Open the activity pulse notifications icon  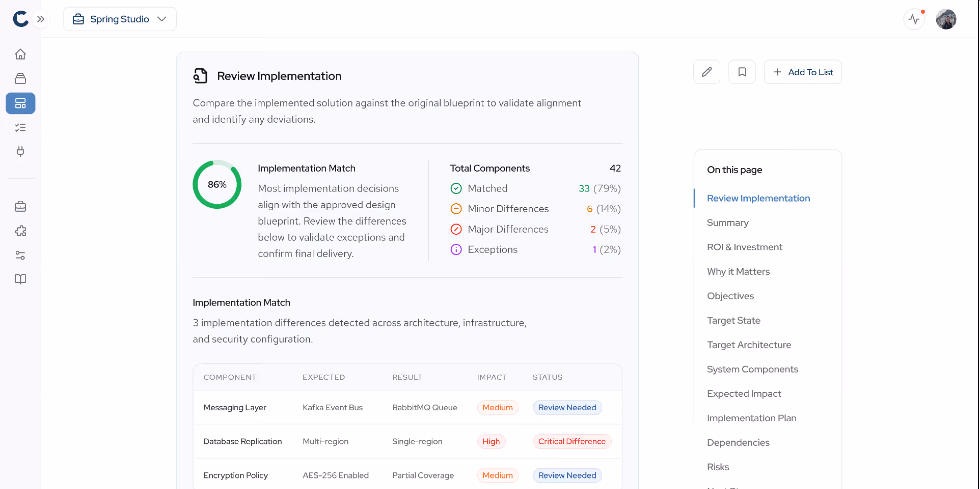914,19
